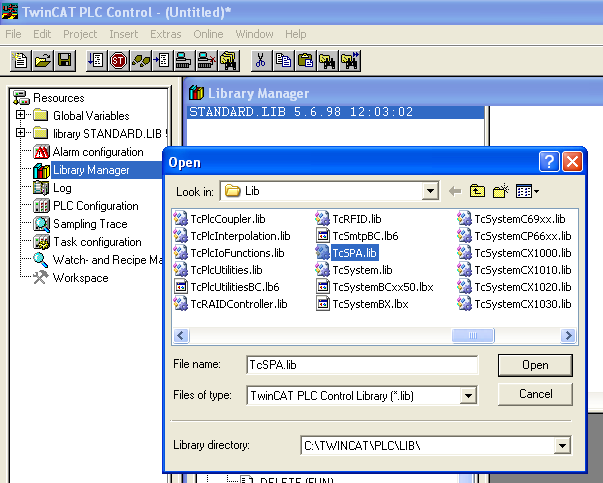Click the Copy toolbar icon
The width and height of the screenshot is (603, 483).
[283, 61]
